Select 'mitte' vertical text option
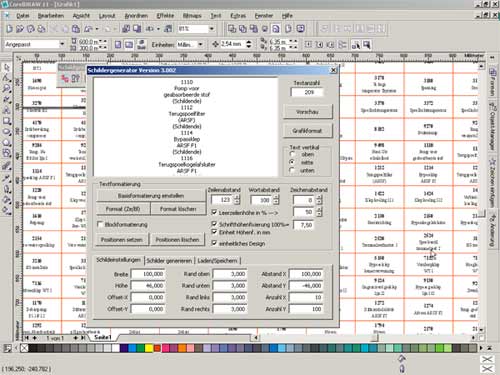 293,162
